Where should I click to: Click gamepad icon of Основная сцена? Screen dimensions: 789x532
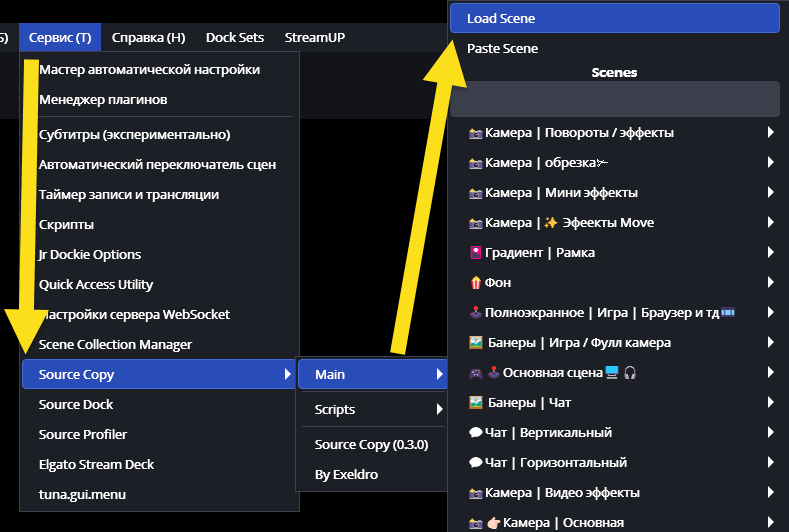pyautogui.click(x=475, y=373)
